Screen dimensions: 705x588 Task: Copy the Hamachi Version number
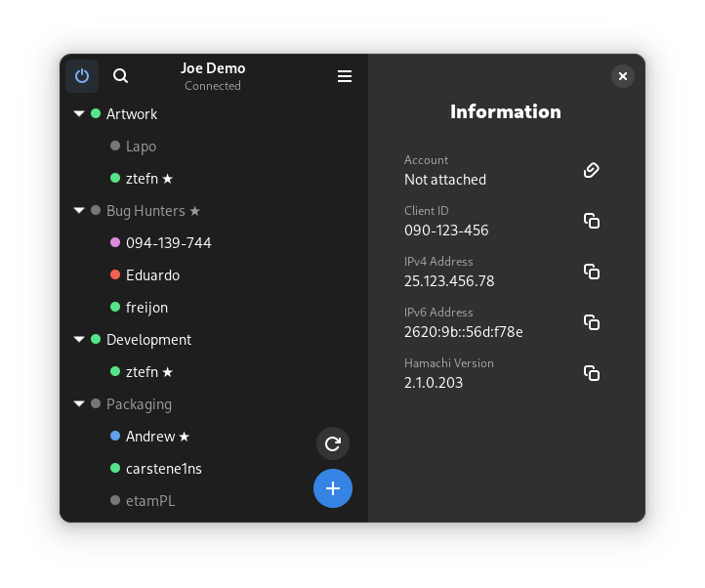pyautogui.click(x=591, y=373)
